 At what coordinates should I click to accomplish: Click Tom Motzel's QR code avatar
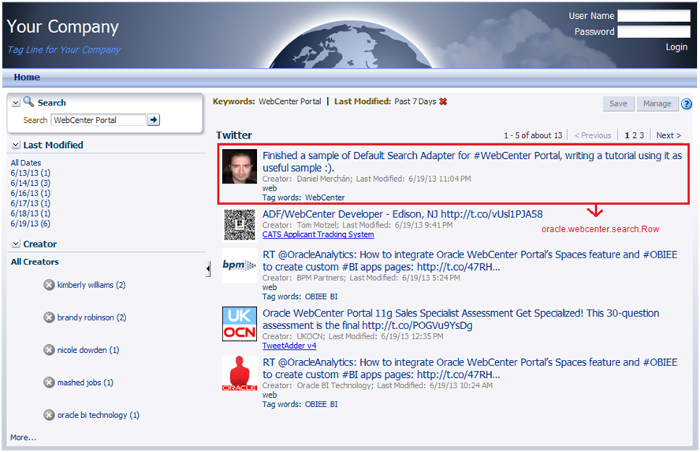240,225
